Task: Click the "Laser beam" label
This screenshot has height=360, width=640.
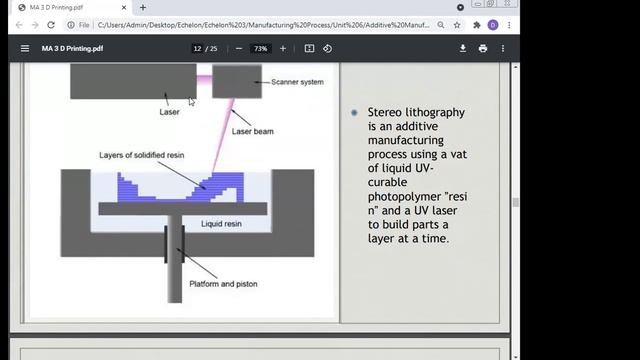Action: click(253, 131)
